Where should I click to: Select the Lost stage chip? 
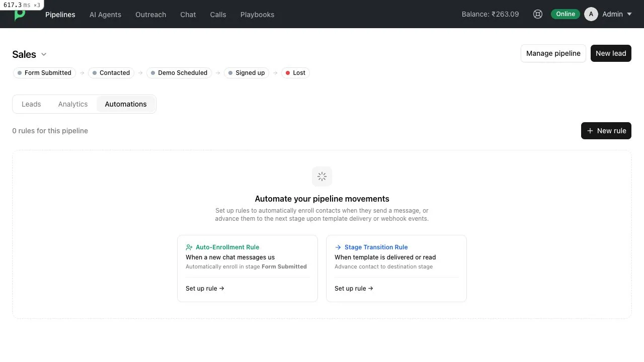[295, 73]
